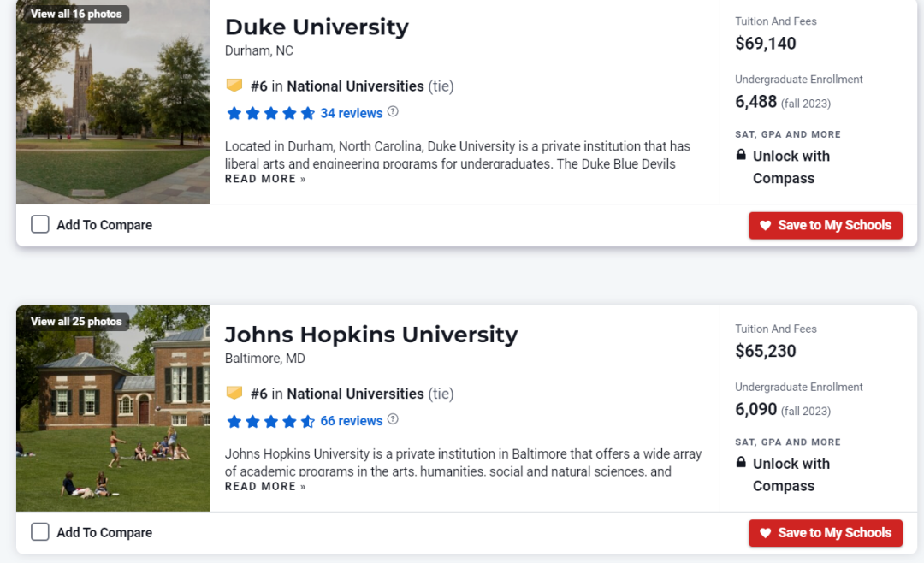Open Johns Hopkins' 66 reviews link
The height and width of the screenshot is (563, 924).
point(351,421)
